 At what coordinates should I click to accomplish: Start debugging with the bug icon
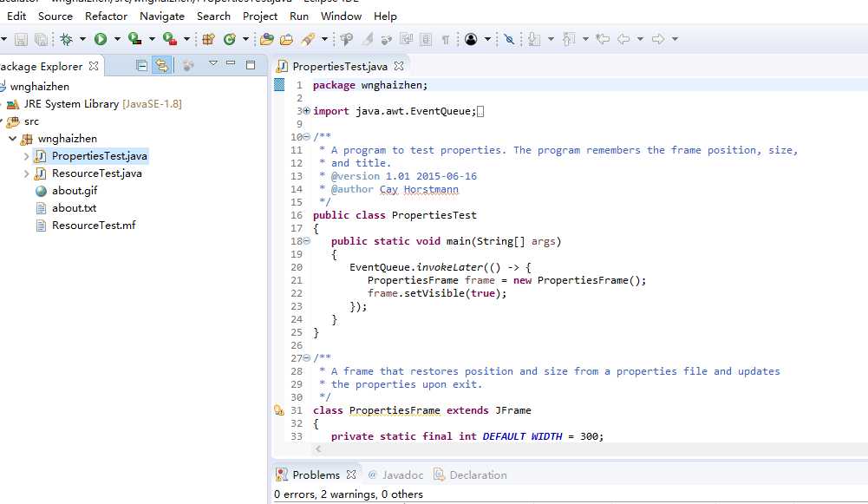tap(67, 39)
